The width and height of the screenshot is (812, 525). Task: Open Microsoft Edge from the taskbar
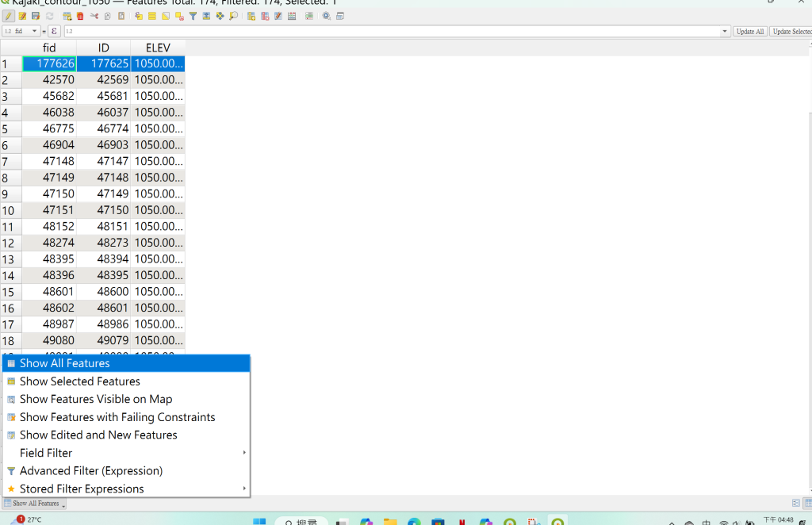tap(414, 521)
